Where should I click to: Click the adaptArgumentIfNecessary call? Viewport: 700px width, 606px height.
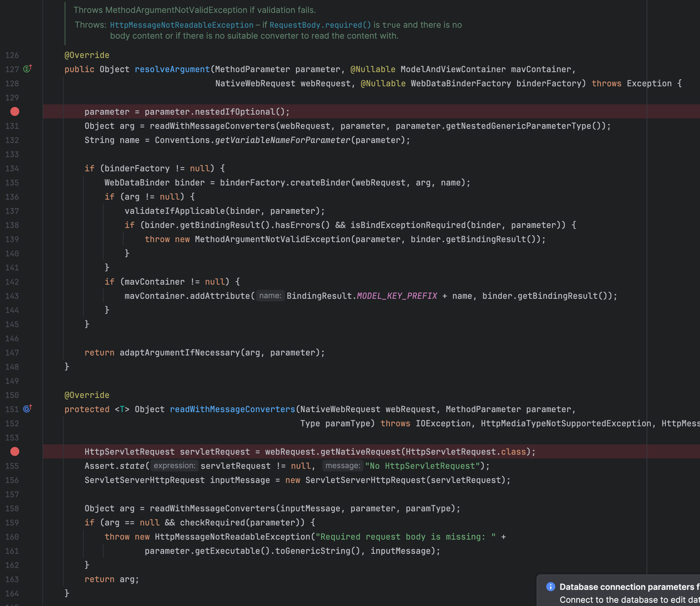180,352
